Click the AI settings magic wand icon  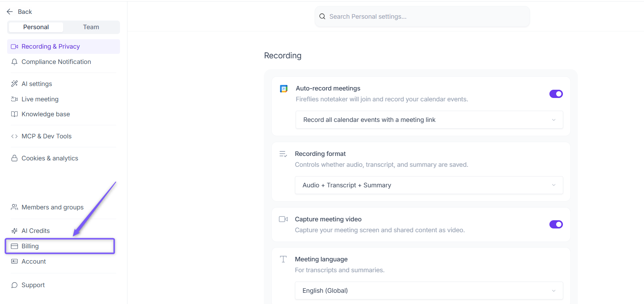pos(15,84)
